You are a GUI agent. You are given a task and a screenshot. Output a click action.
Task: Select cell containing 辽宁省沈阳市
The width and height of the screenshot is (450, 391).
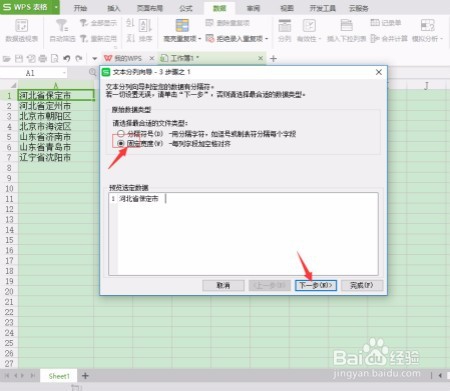tap(56, 157)
